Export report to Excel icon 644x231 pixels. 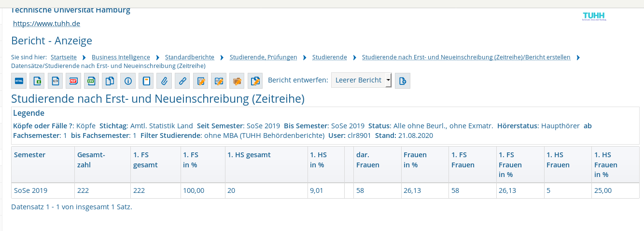coord(37,81)
